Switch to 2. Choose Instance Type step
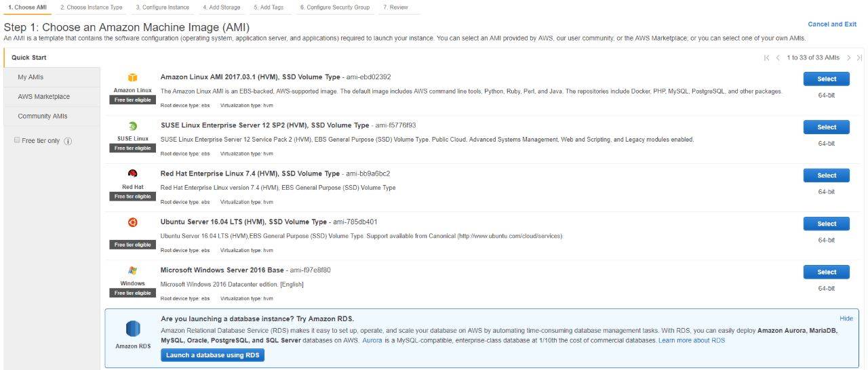The width and height of the screenshot is (868, 370). [91, 7]
